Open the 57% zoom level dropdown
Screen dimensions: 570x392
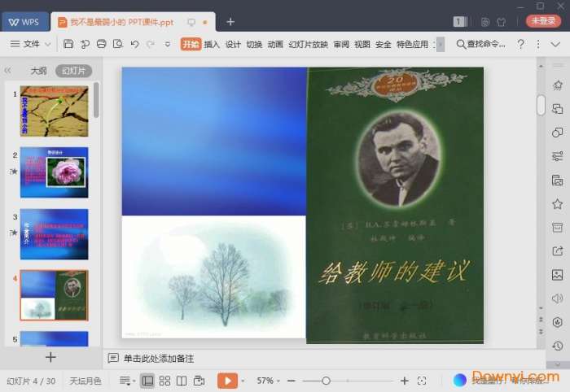(268, 381)
